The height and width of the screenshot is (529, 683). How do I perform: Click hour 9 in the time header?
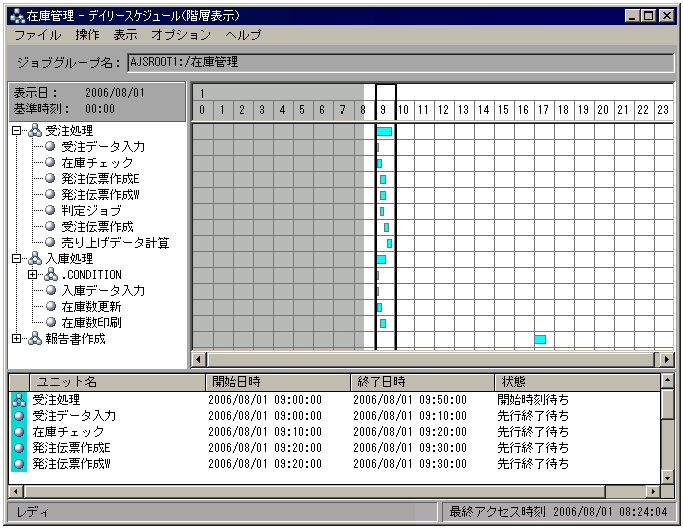click(x=383, y=110)
